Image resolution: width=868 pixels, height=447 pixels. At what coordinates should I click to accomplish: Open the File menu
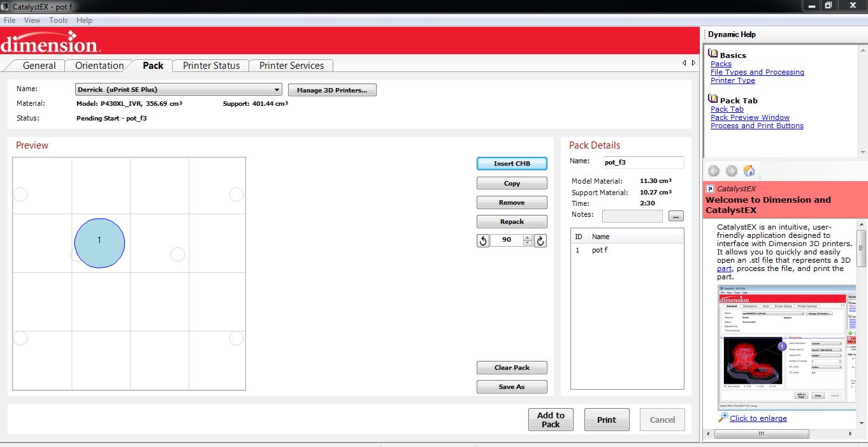click(x=10, y=20)
